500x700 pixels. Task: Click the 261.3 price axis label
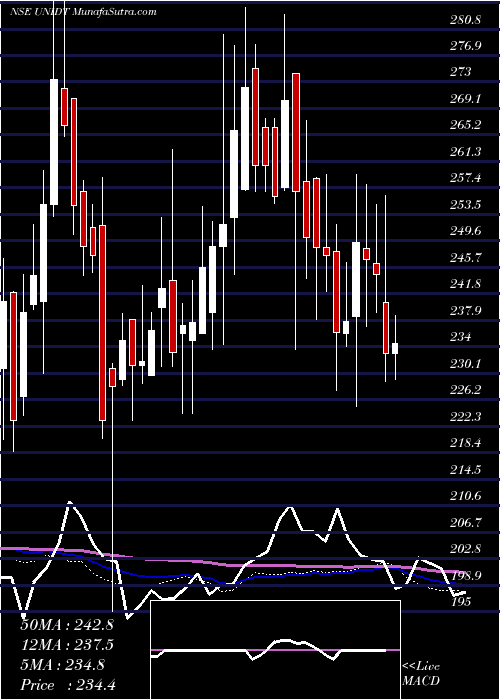[x=465, y=152]
